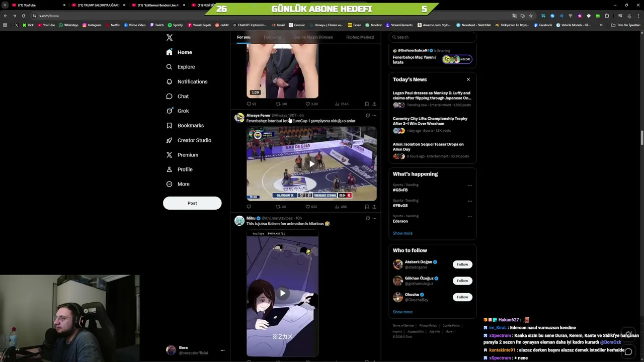Open options menu for #FBvGS trend

[x=470, y=201]
